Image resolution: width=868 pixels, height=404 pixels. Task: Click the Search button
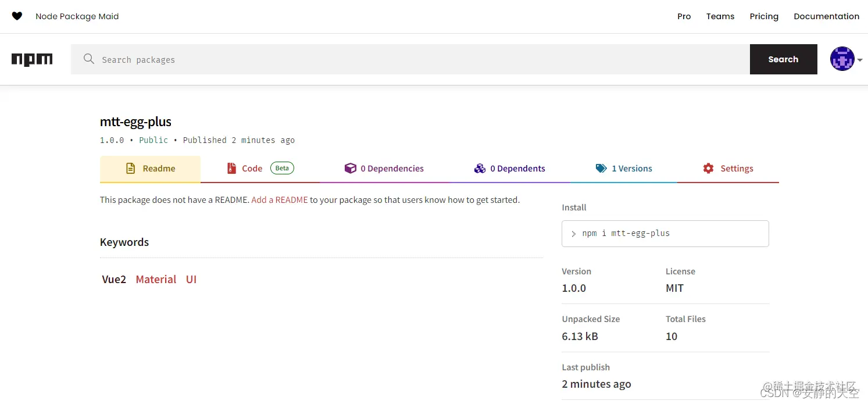point(783,59)
